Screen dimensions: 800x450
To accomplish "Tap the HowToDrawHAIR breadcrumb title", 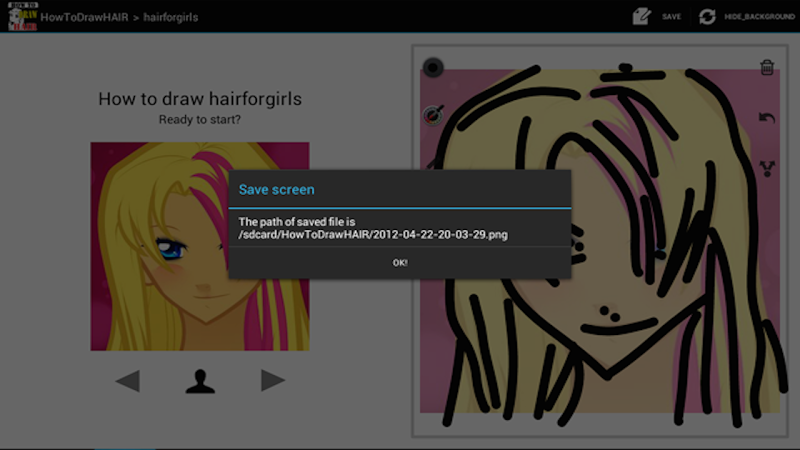I will 84,17.
